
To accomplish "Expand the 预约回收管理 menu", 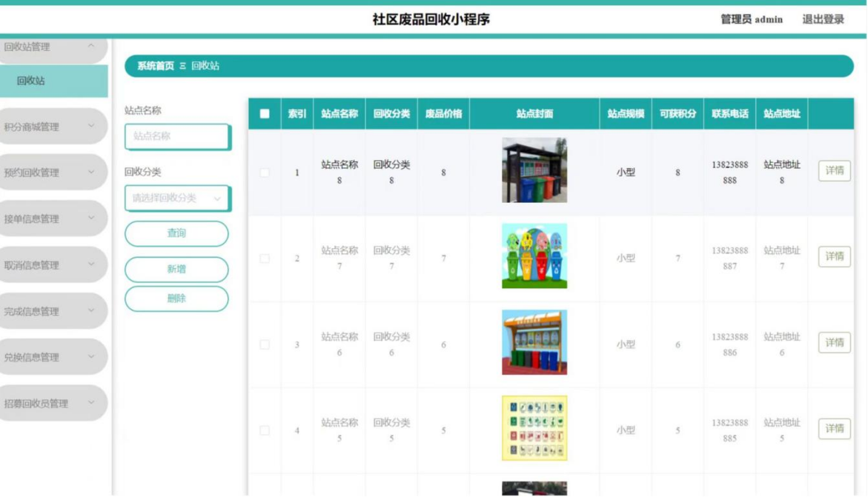I will click(53, 173).
